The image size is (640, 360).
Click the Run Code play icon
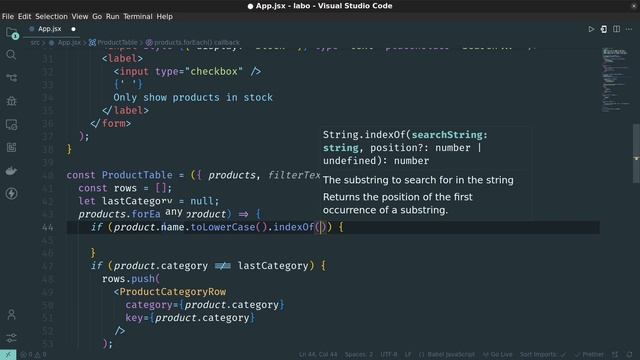[x=591, y=29]
